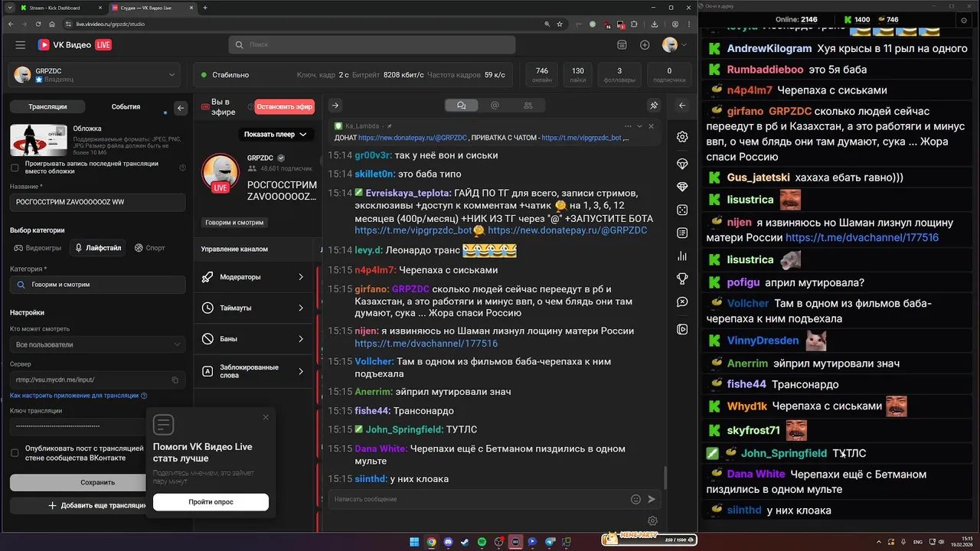Focus the Поиск search field
This screenshot has width=980, height=551.
[371, 45]
